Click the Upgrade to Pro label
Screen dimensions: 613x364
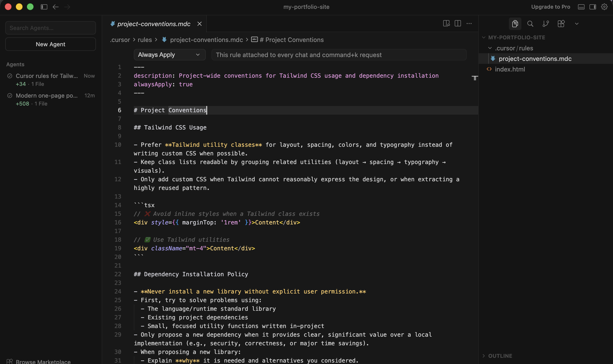point(551,7)
